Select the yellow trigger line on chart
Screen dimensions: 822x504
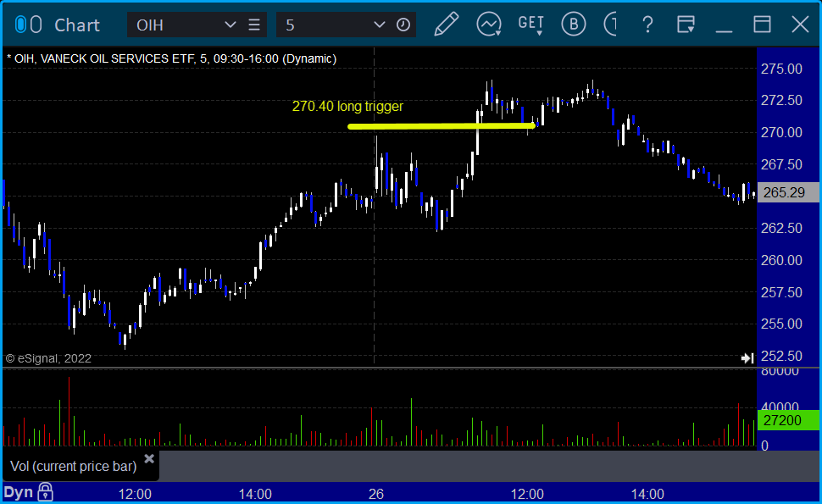(x=441, y=125)
